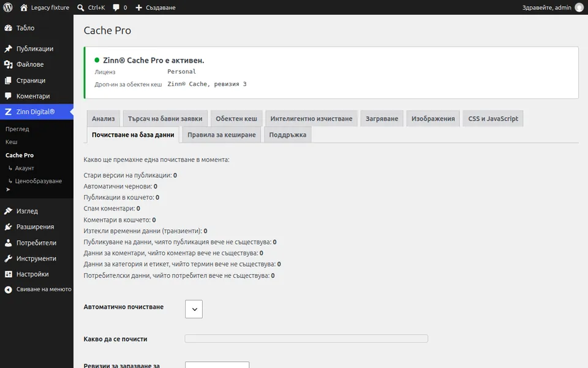Open the Изображения tab
This screenshot has height=368, width=588.
pos(433,118)
